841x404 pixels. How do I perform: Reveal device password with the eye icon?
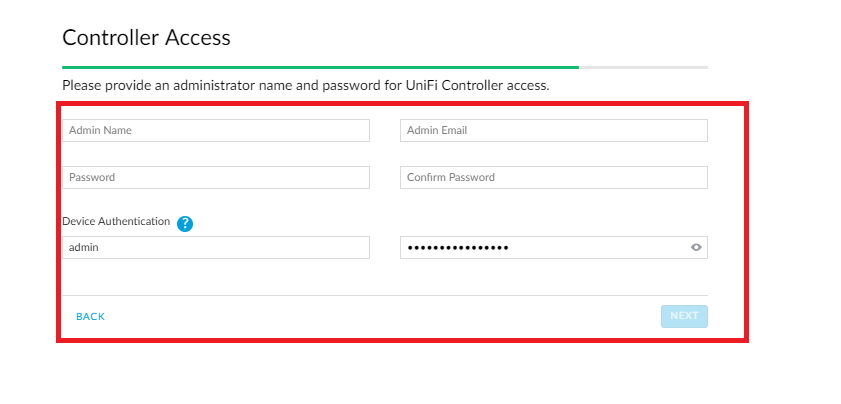(x=696, y=247)
